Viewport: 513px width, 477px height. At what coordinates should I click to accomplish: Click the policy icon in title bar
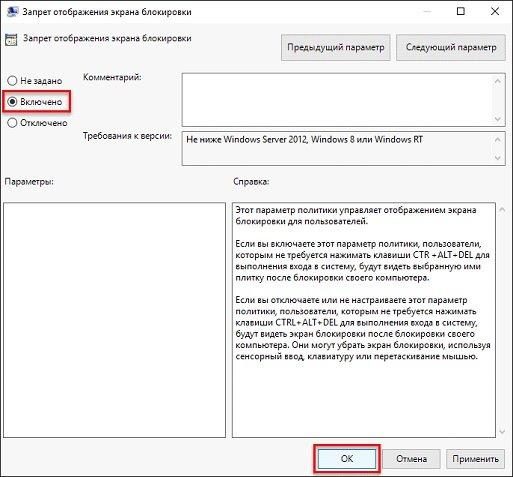coord(12,11)
